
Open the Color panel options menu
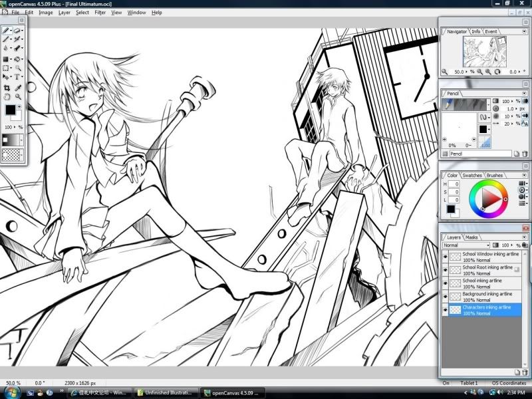[524, 176]
